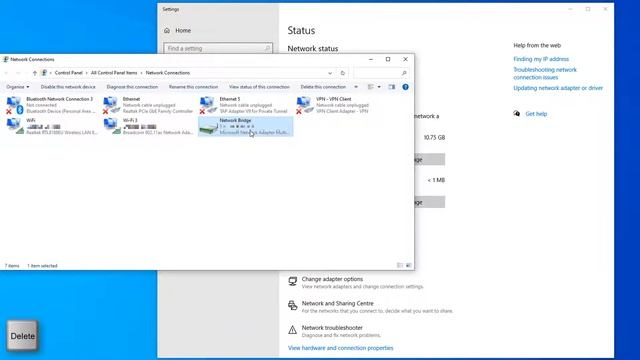The image size is (640, 360).
Task: Click '1 item selected' status text
Action: click(42, 266)
